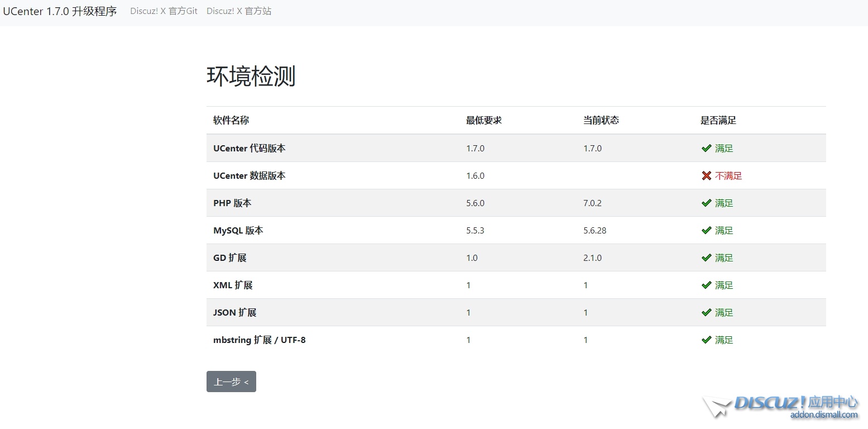The height and width of the screenshot is (429, 868).
Task: Click the 是否满足 column header
Action: tap(718, 120)
